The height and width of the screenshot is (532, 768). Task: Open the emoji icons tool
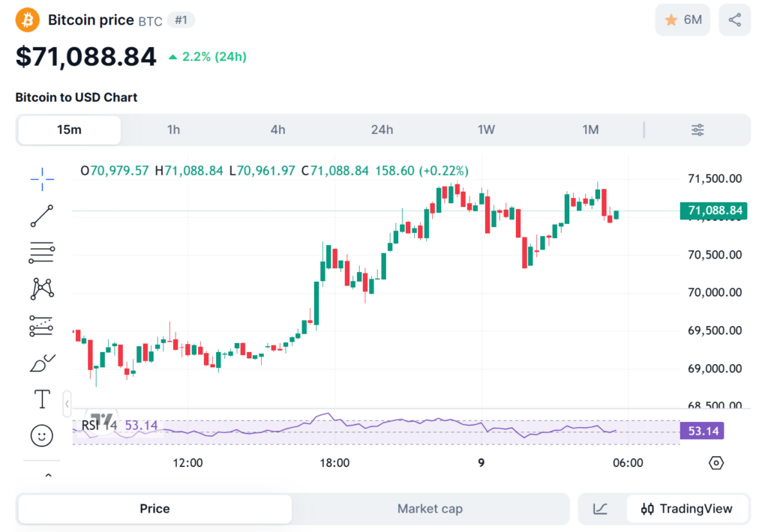(x=42, y=435)
